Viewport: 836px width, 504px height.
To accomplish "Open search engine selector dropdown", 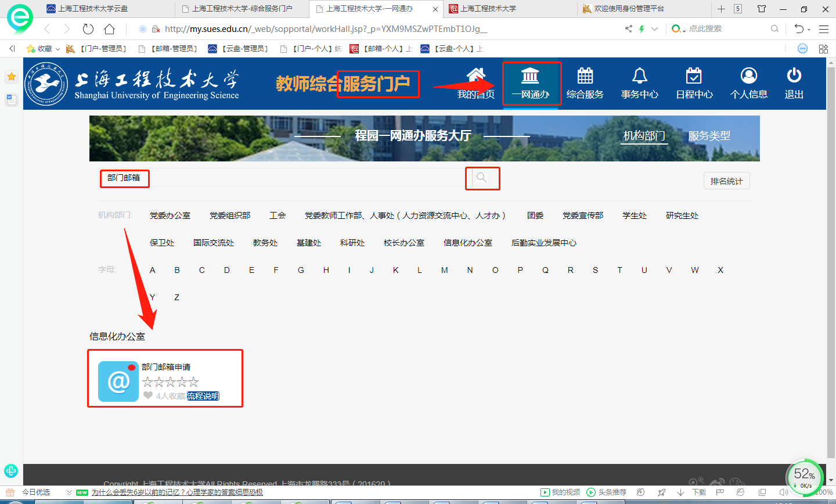I will [679, 29].
